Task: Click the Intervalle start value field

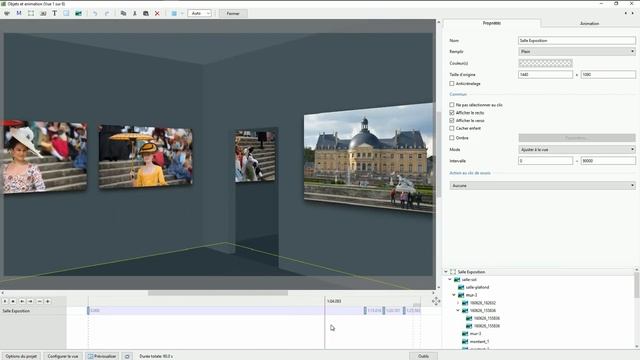Action: [x=545, y=161]
